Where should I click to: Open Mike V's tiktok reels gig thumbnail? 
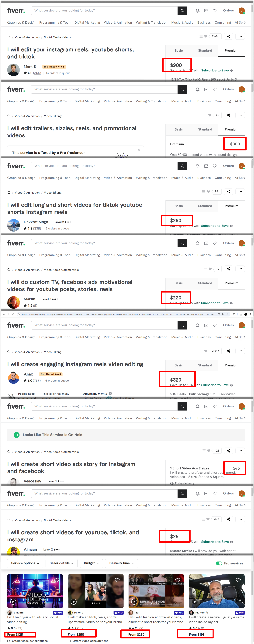click(x=96, y=591)
